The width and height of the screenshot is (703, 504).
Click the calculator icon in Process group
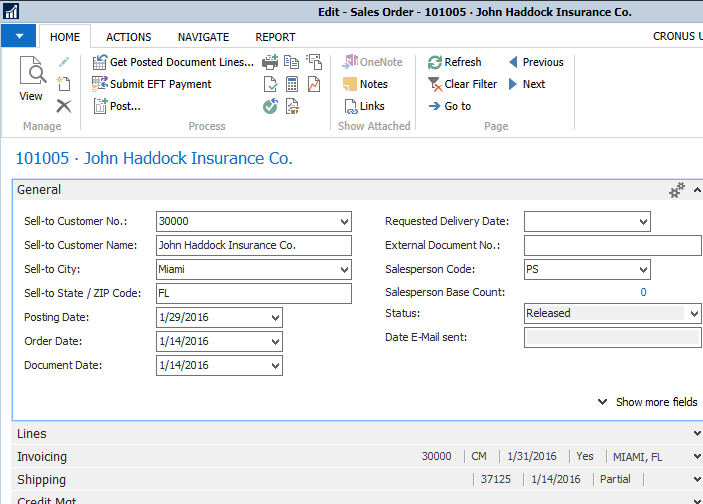click(292, 84)
